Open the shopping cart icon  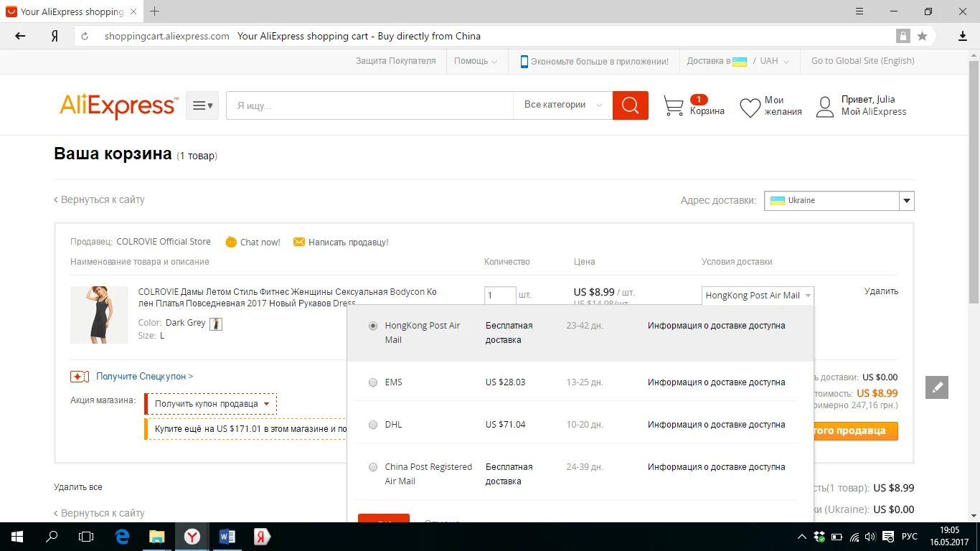coord(674,106)
